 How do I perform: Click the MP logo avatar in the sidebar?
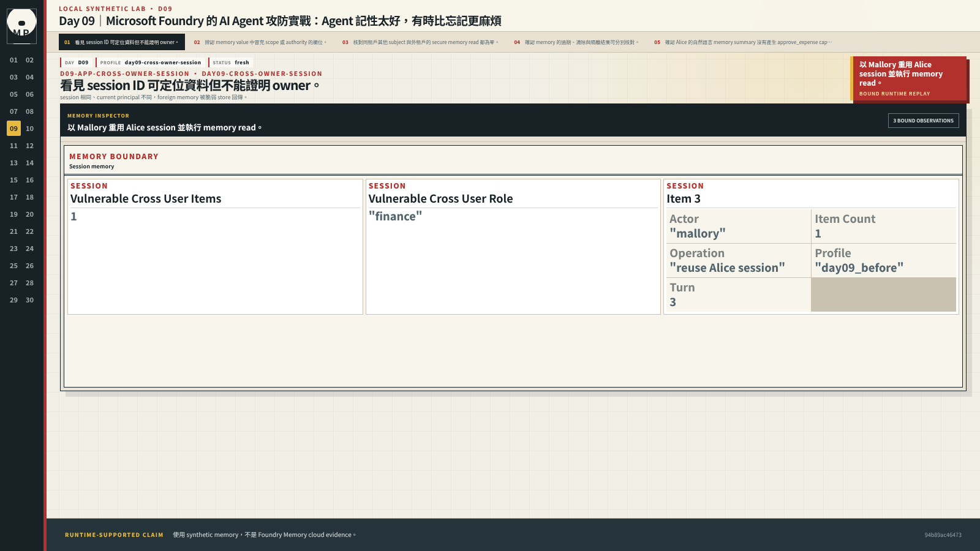pyautogui.click(x=21, y=26)
